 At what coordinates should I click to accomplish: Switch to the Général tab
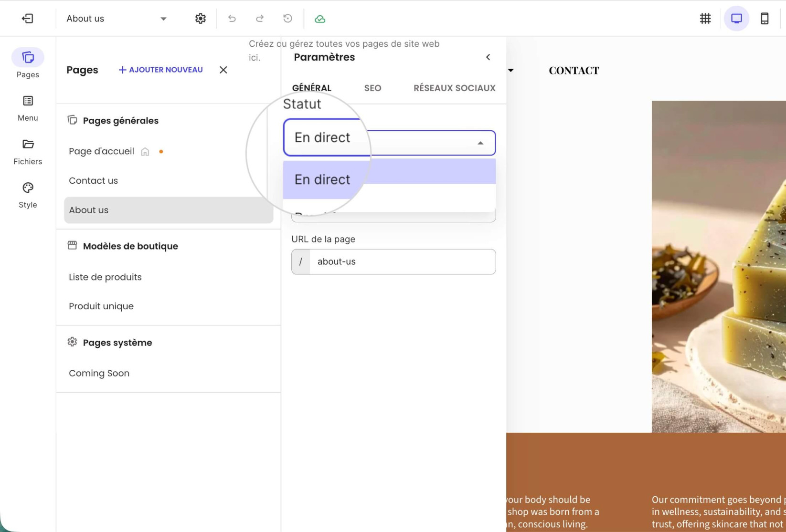click(312, 88)
